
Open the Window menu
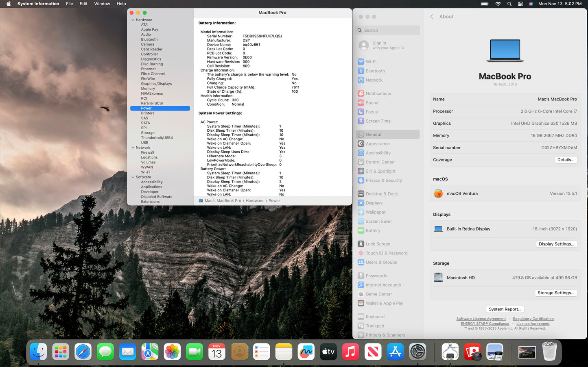(x=102, y=4)
